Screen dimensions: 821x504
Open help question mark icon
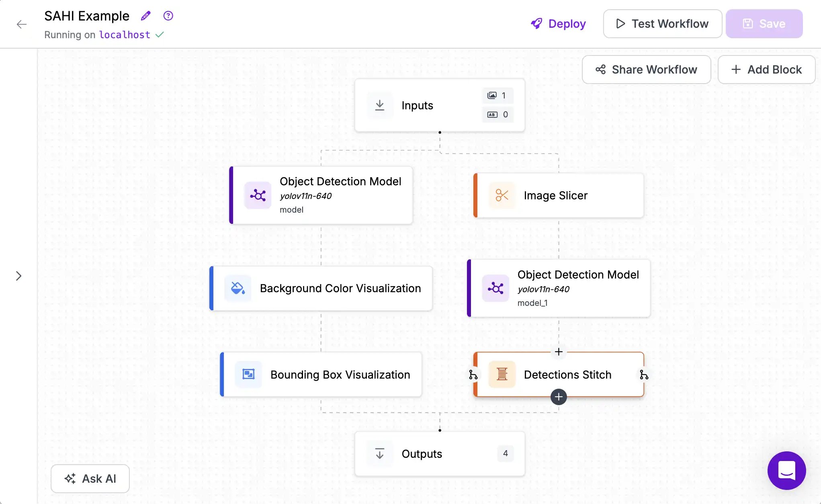(x=168, y=16)
